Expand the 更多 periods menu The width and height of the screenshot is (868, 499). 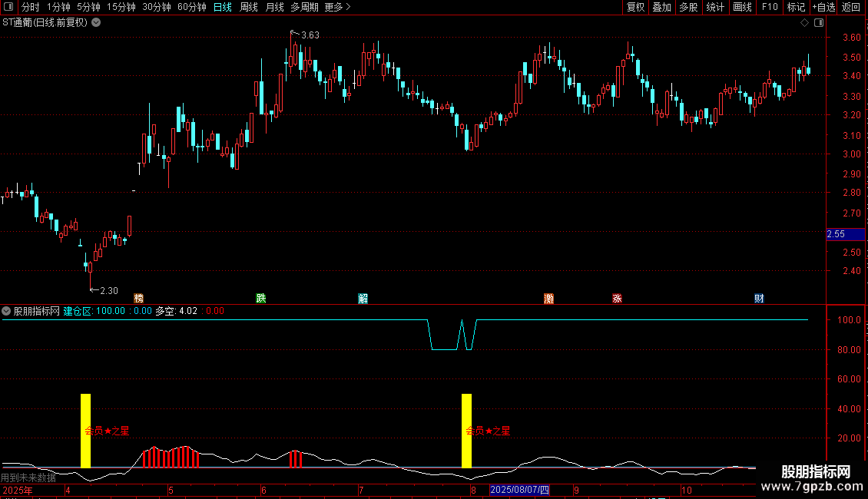(337, 7)
